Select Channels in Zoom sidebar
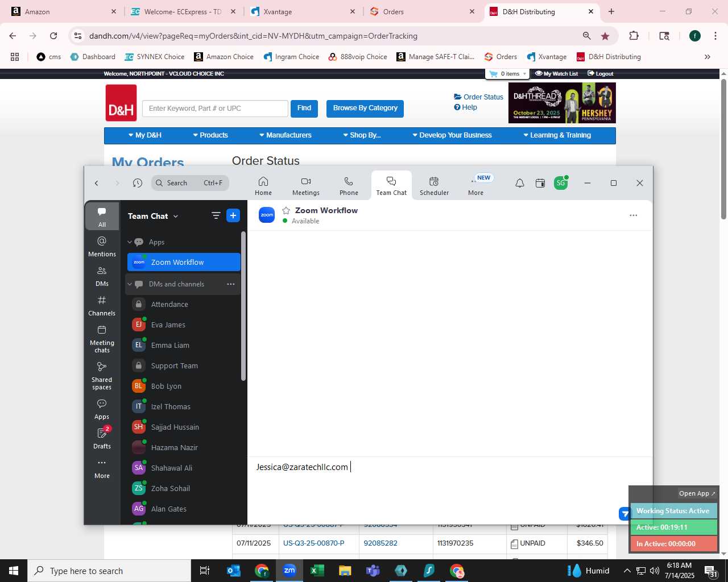 [x=102, y=306]
